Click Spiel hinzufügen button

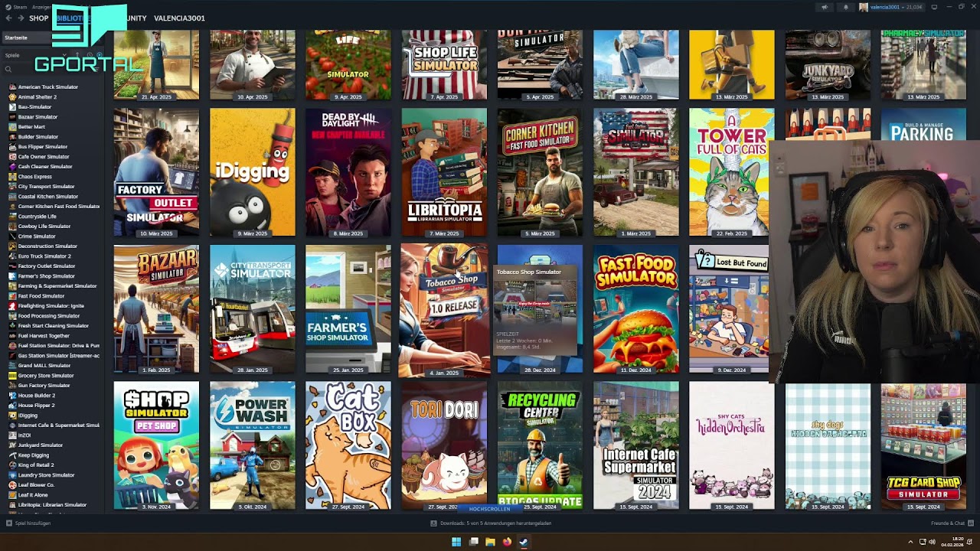pos(28,523)
